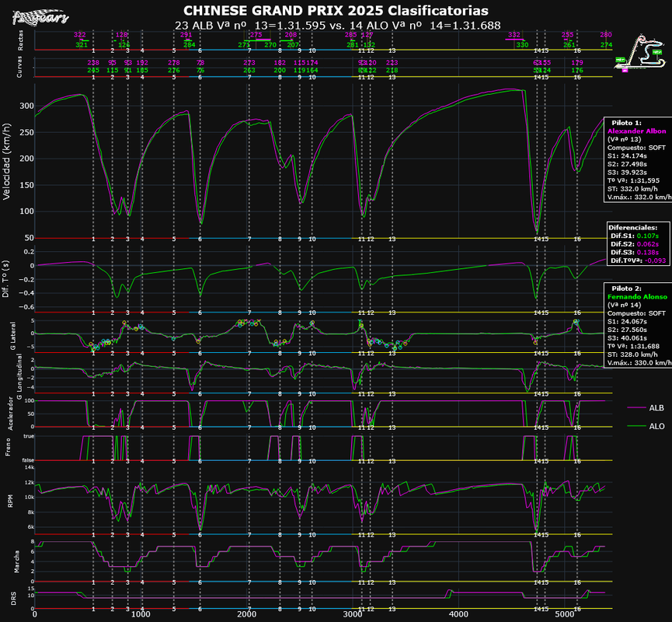The height and width of the screenshot is (622, 672).
Task: Click Alonso's 'ST: 328.0 km/h' speed trap value
Action: (x=632, y=355)
